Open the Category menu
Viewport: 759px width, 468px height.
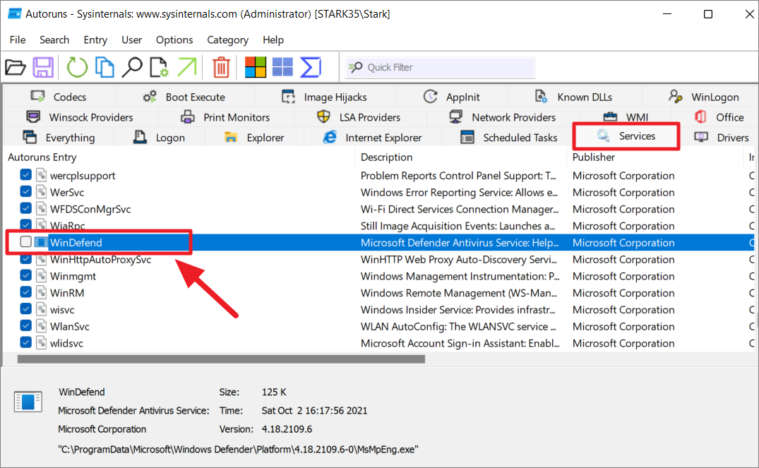coord(228,40)
